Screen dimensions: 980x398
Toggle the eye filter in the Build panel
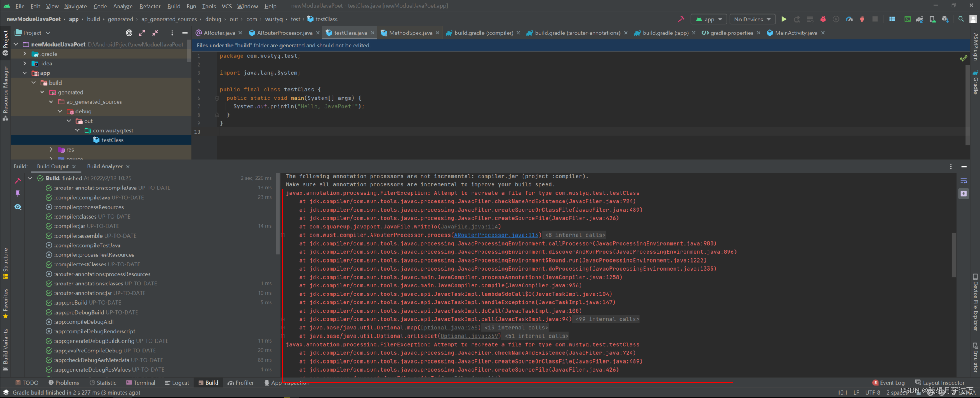(18, 207)
